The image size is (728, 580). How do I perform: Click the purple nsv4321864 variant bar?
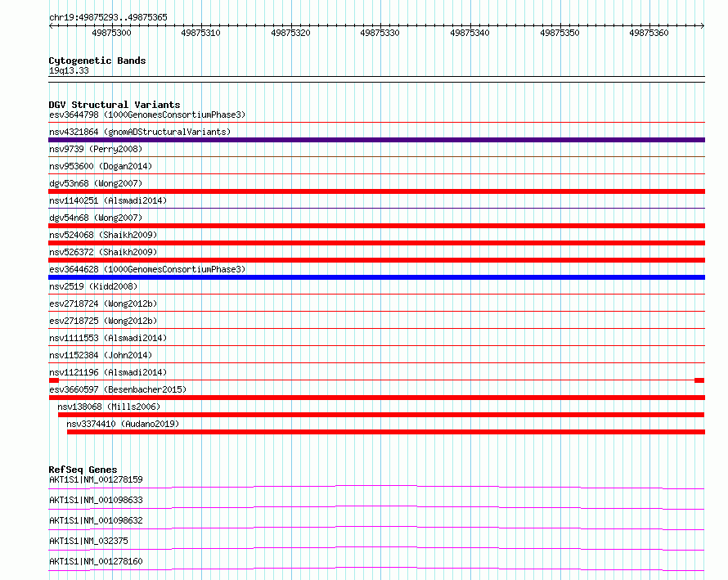click(x=376, y=140)
